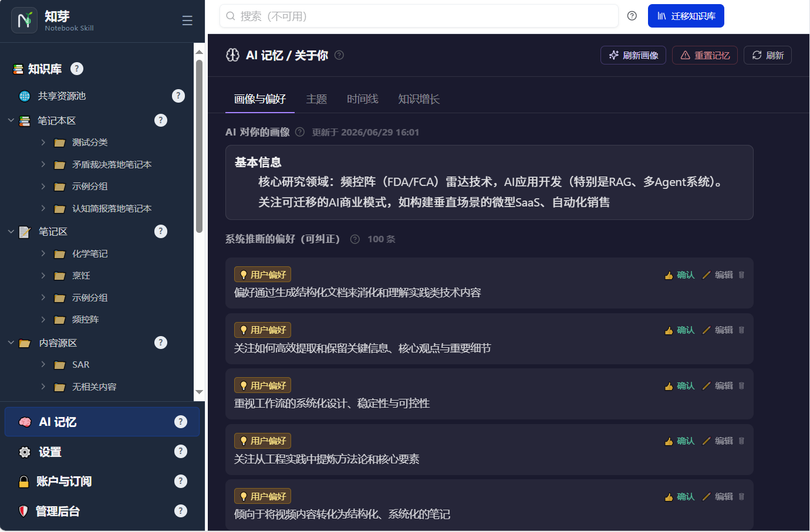This screenshot has height=532, width=810.
Task: Open help icon for 笔记区
Action: tap(161, 232)
